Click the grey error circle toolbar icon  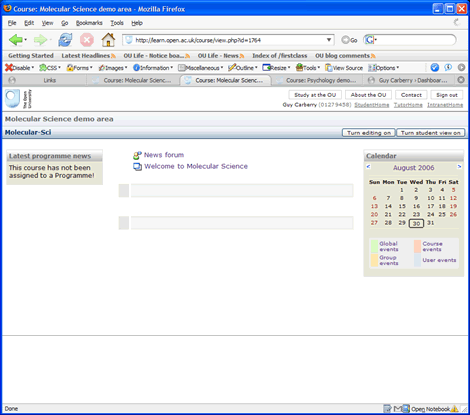[461, 68]
